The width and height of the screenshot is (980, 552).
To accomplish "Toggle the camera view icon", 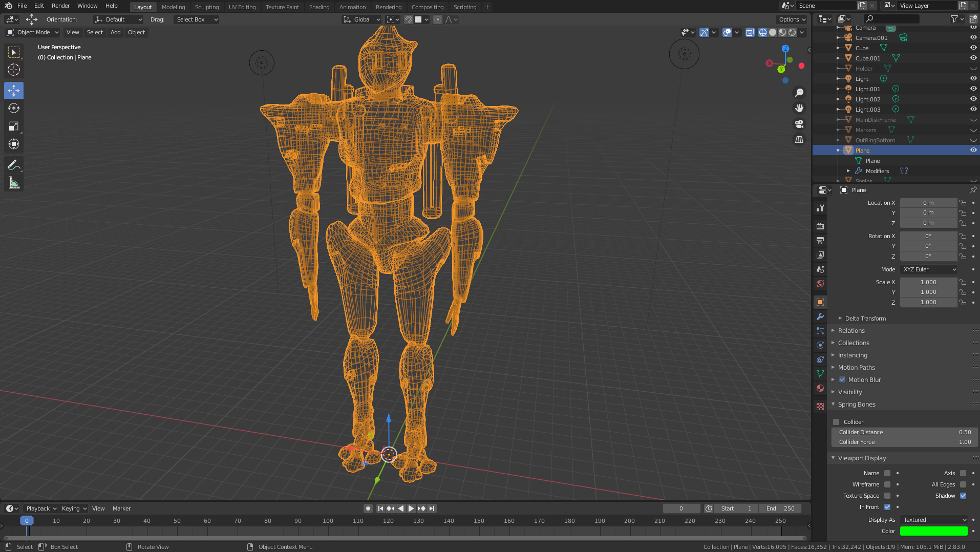I will pyautogui.click(x=799, y=124).
